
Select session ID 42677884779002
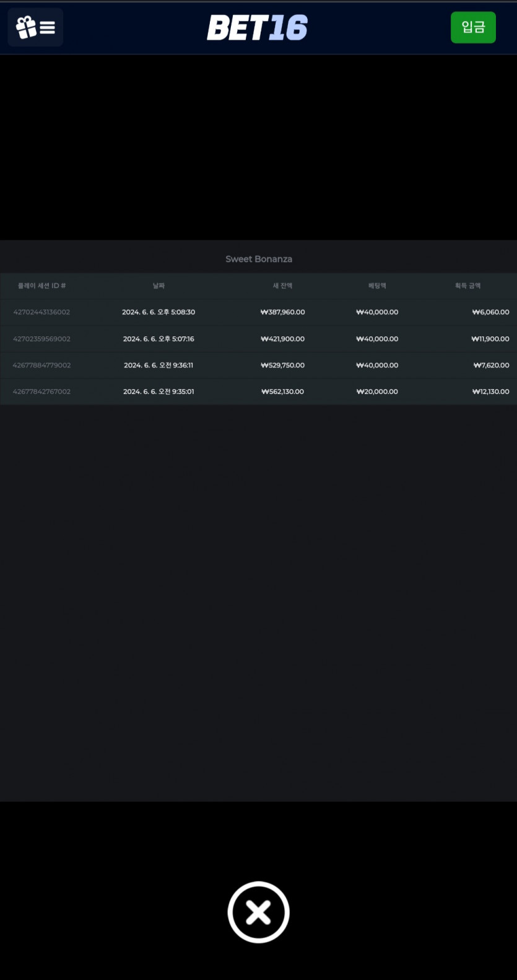click(41, 365)
